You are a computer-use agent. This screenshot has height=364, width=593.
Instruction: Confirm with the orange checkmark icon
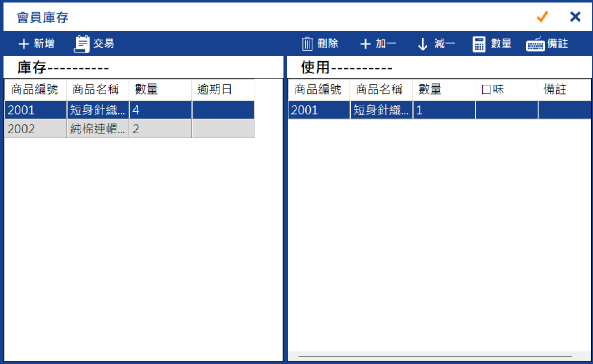[542, 17]
